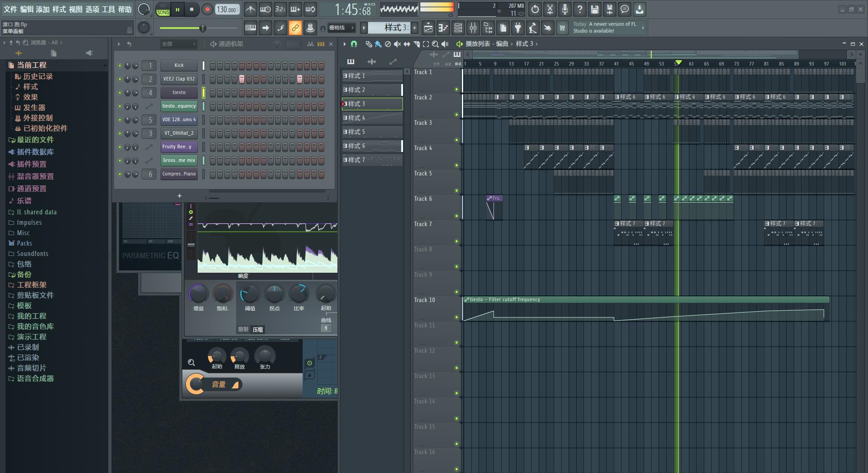Open the plugin picker tool icon
The width and height of the screenshot is (868, 473).
click(518, 28)
